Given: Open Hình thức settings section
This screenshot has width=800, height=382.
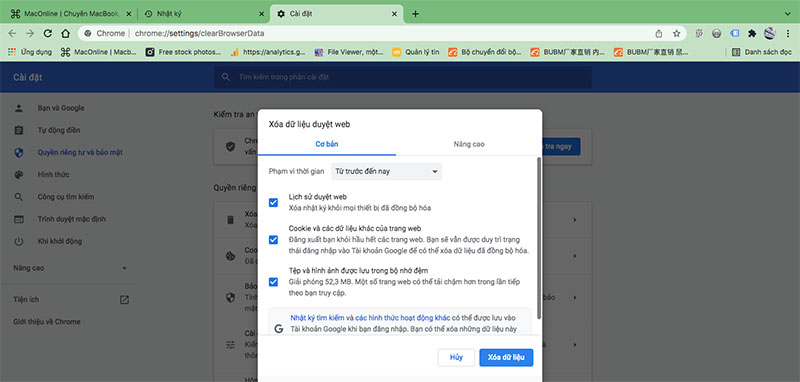Looking at the screenshot, I should (x=53, y=174).
